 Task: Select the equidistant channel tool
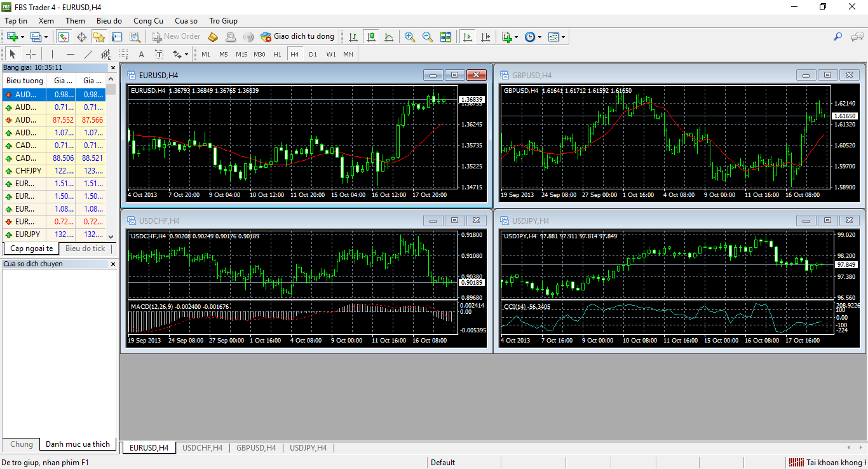(105, 54)
